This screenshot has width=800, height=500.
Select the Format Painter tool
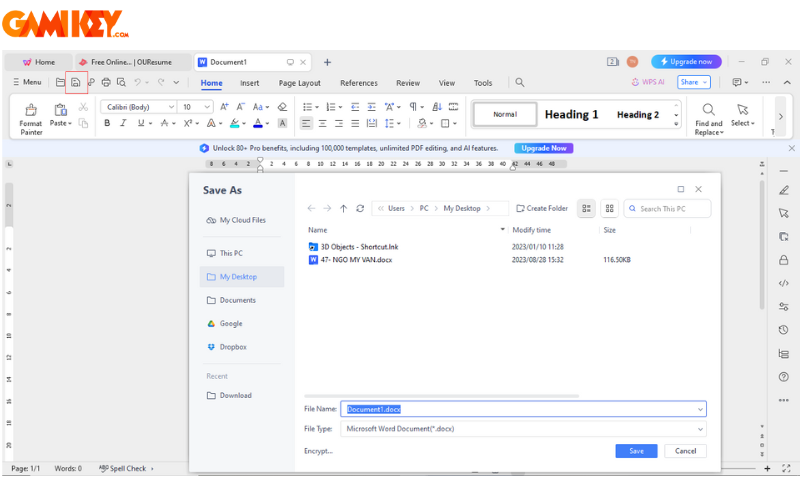(x=31, y=119)
